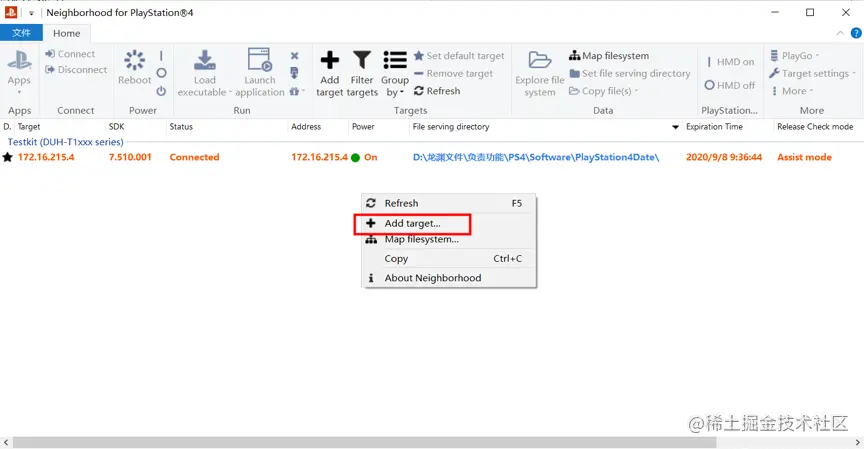The width and height of the screenshot is (864, 449).
Task: Click the column header dropdown arrow
Action: click(675, 127)
